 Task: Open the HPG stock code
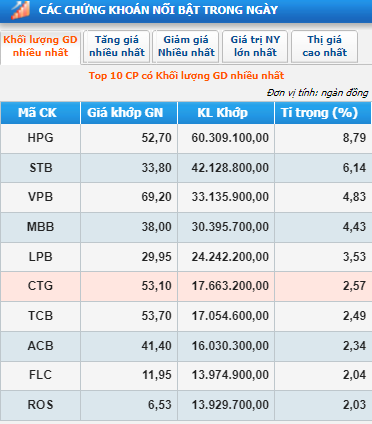click(x=40, y=138)
